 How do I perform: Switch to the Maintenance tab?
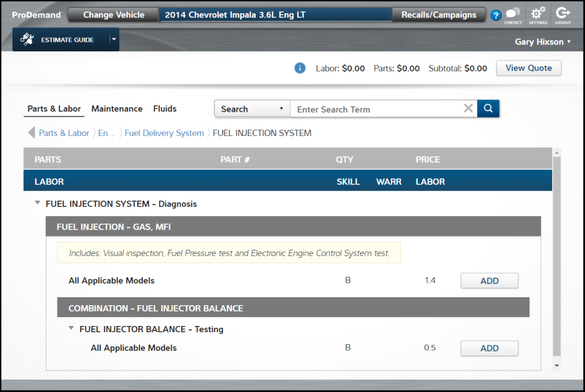(117, 109)
